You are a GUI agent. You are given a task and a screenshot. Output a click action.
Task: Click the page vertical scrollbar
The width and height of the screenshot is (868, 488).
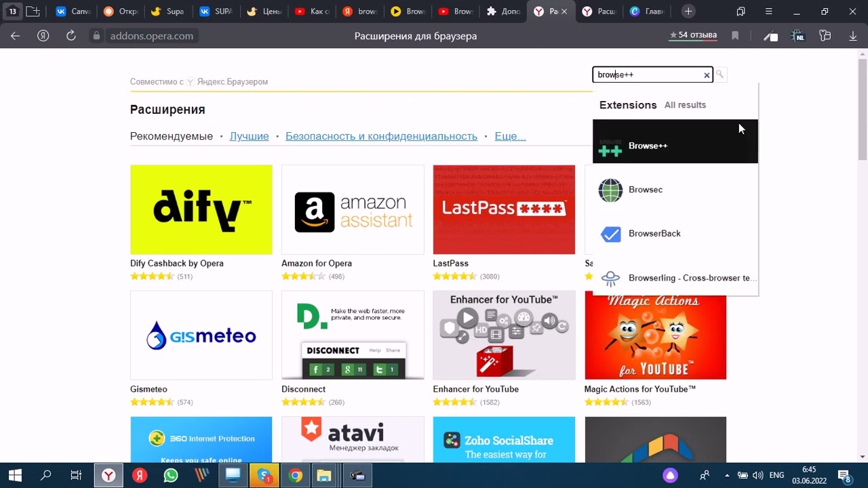tap(863, 108)
